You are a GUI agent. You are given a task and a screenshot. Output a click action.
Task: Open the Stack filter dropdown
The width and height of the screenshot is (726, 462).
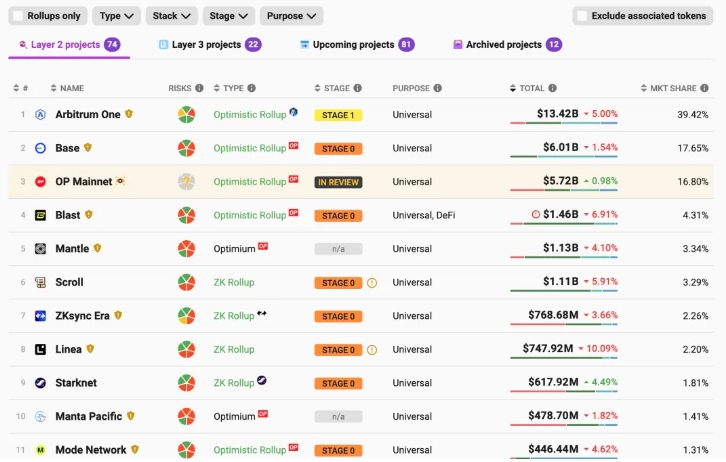pyautogui.click(x=172, y=16)
